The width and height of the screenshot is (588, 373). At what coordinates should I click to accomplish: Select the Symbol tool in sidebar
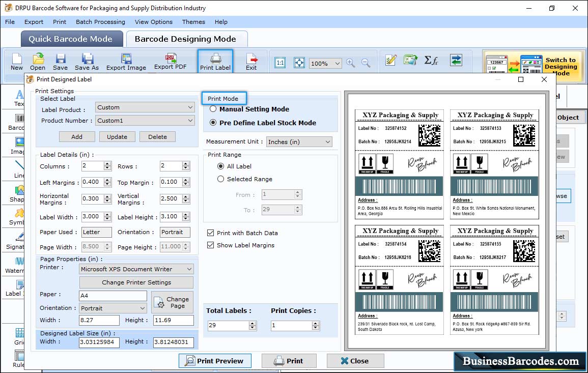coord(17,217)
